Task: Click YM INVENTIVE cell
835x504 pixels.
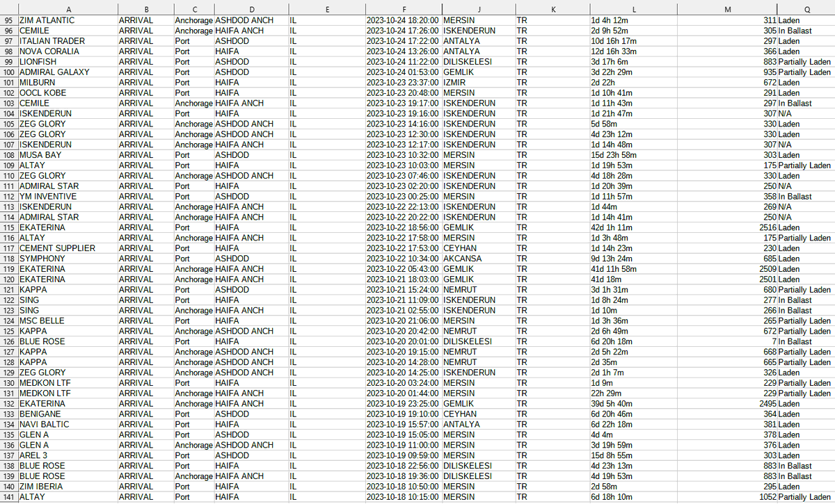Action: pyautogui.click(x=68, y=197)
